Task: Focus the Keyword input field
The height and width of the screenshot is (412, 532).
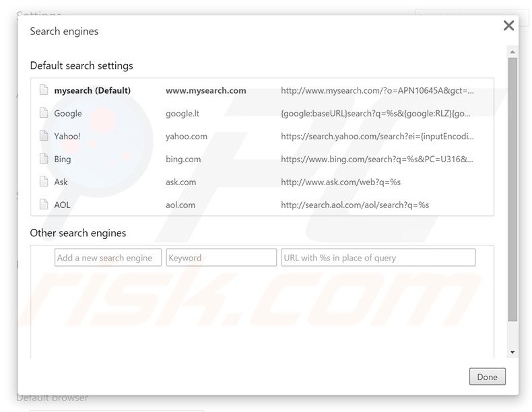Action: [221, 258]
